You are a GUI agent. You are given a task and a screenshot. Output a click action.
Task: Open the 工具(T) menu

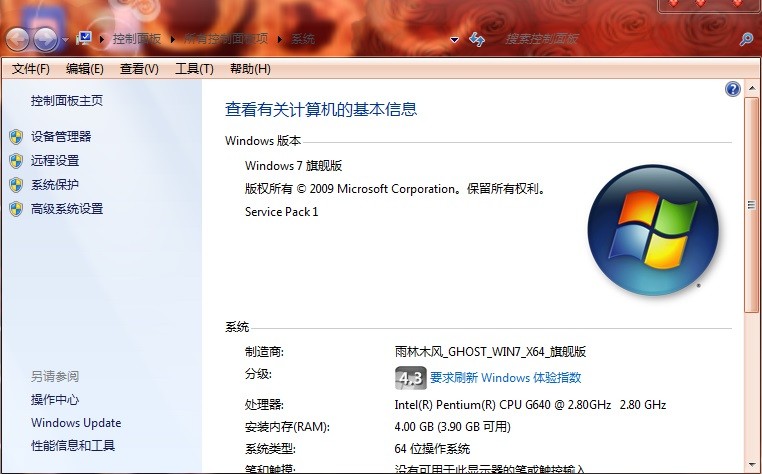[194, 69]
